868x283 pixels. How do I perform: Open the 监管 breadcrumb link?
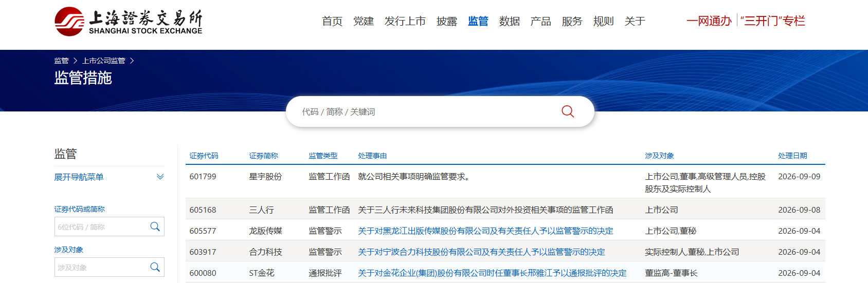tap(61, 61)
